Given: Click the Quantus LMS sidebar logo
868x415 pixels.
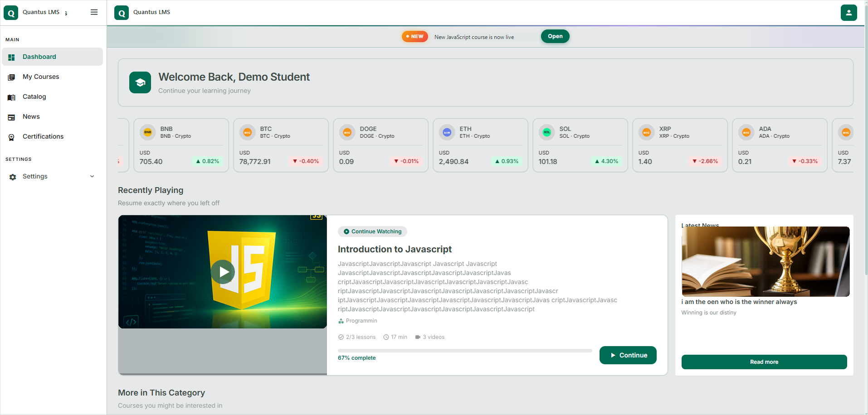Looking at the screenshot, I should 11,13.
